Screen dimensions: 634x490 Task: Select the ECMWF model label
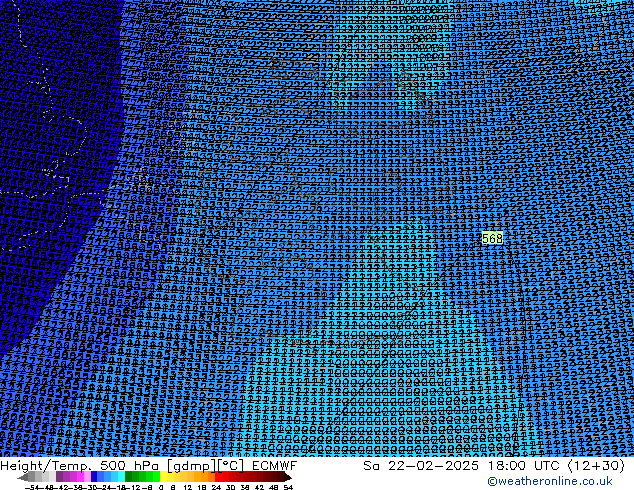[275, 466]
